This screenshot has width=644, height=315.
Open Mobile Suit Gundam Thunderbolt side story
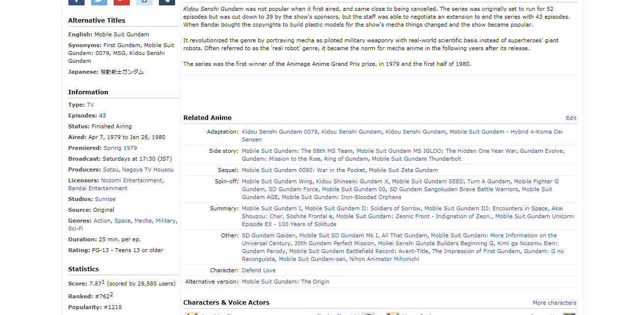(416, 159)
